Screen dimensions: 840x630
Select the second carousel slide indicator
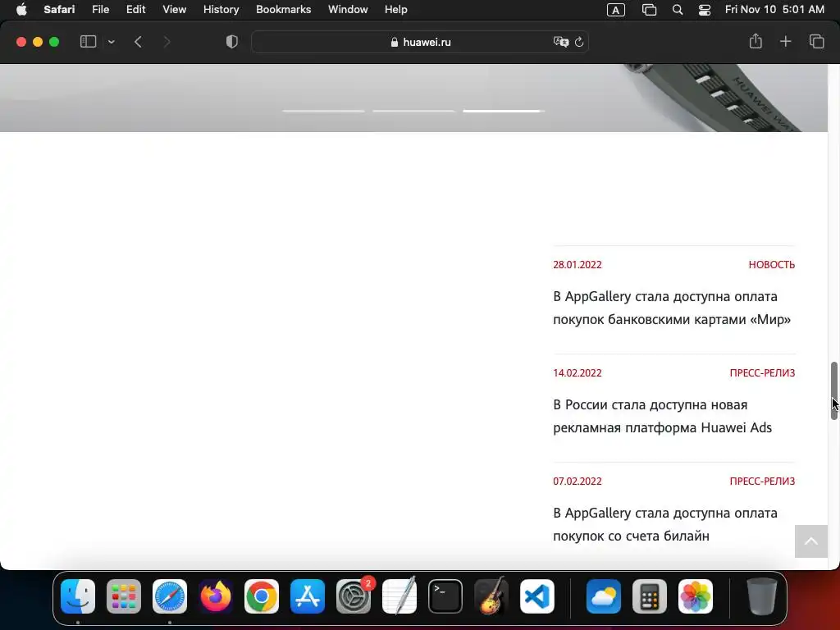pyautogui.click(x=413, y=111)
